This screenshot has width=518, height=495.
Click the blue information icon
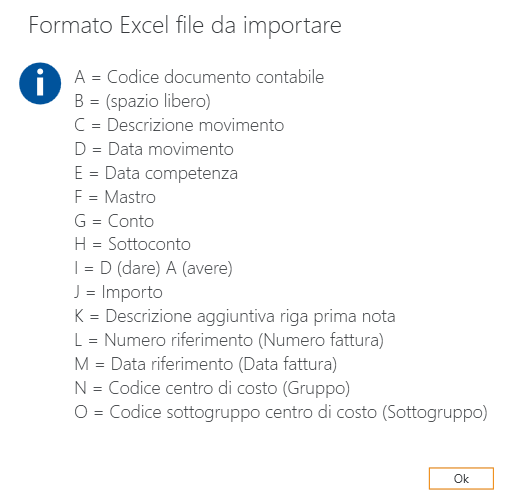[40, 83]
